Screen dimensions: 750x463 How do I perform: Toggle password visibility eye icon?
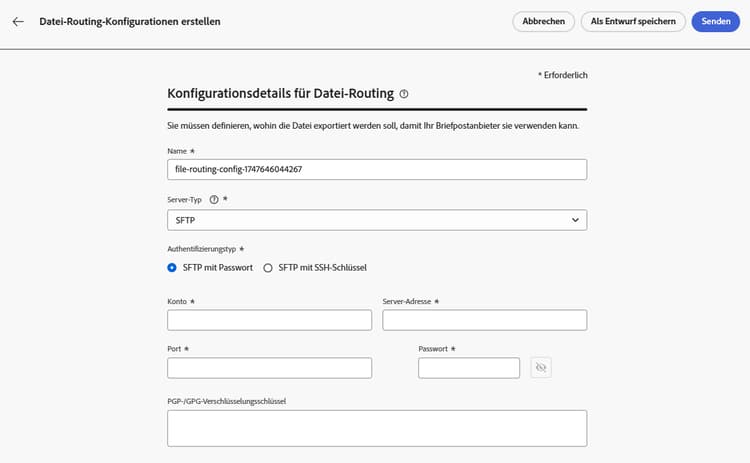tap(541, 368)
